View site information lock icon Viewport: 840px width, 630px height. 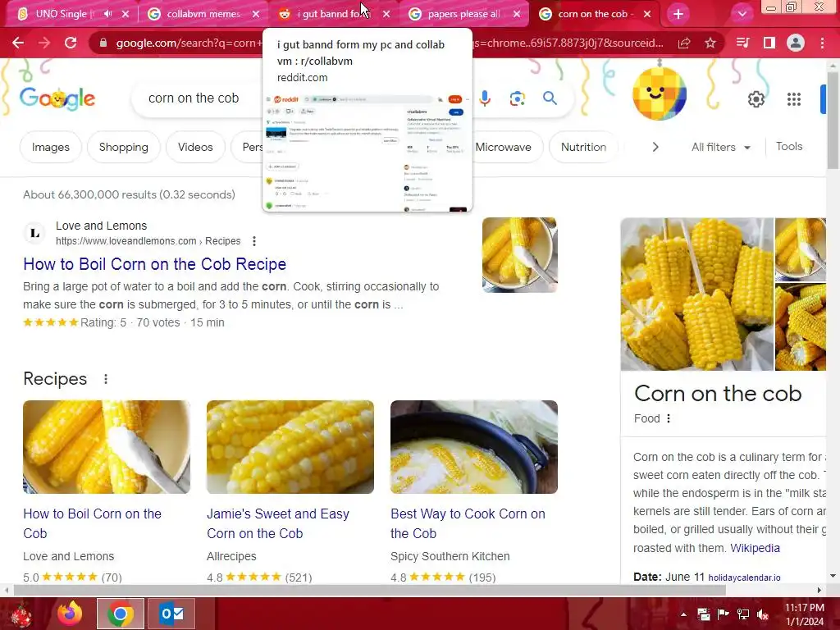click(x=103, y=43)
